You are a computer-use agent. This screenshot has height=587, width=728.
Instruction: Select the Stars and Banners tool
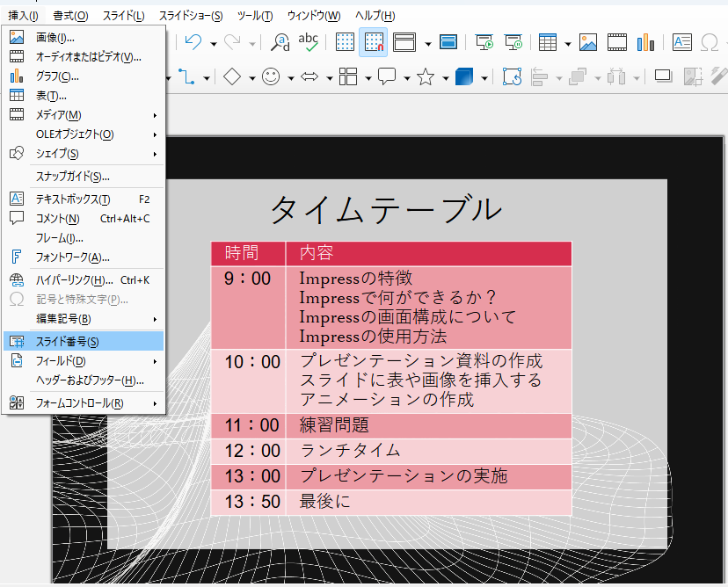426,76
